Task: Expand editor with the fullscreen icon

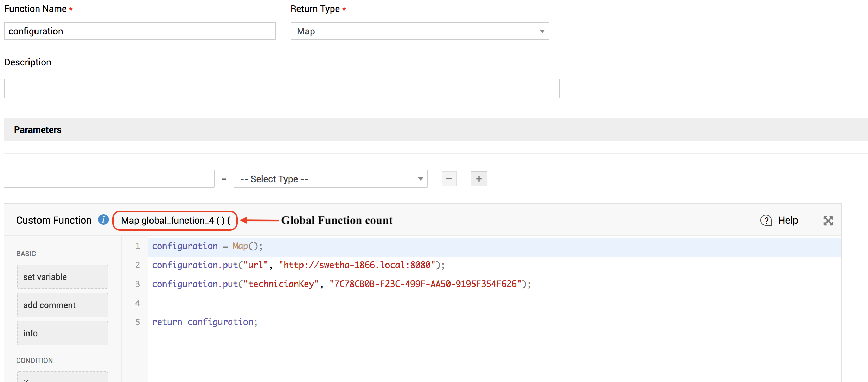Action: pos(828,221)
